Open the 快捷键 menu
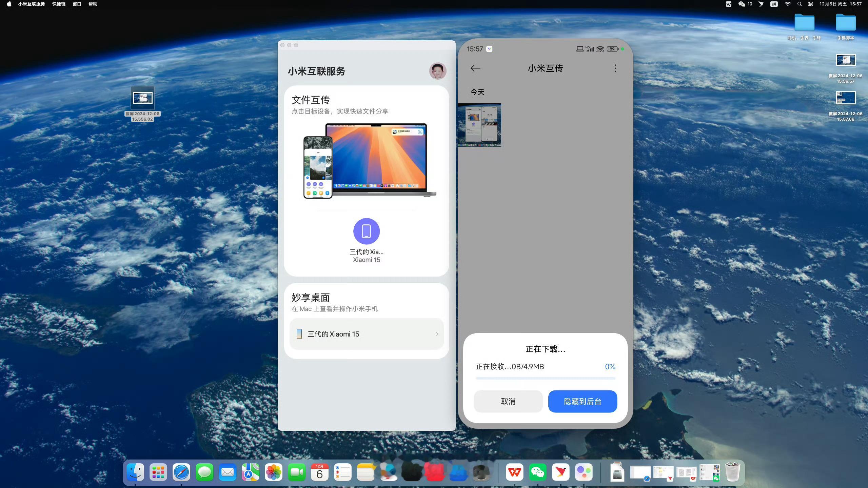Viewport: 868px width, 488px height. pos(59,4)
